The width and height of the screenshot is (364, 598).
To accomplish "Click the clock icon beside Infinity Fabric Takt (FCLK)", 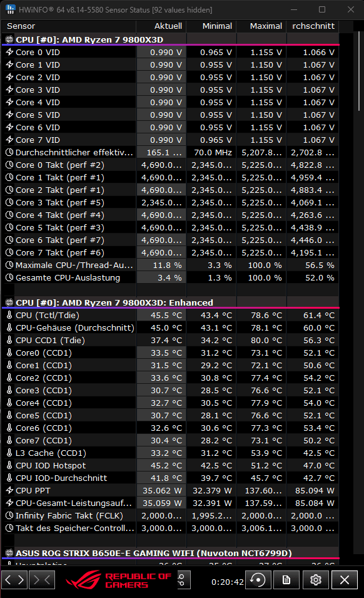I will point(9,515).
